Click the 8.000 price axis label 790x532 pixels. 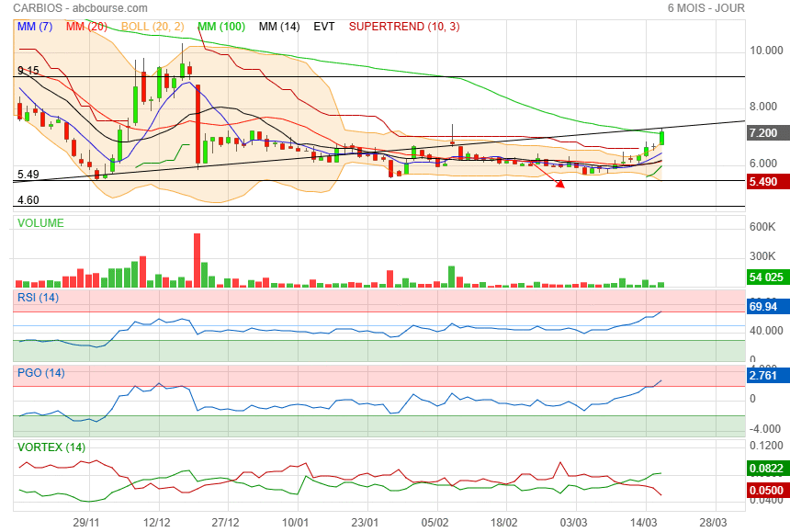coord(763,107)
